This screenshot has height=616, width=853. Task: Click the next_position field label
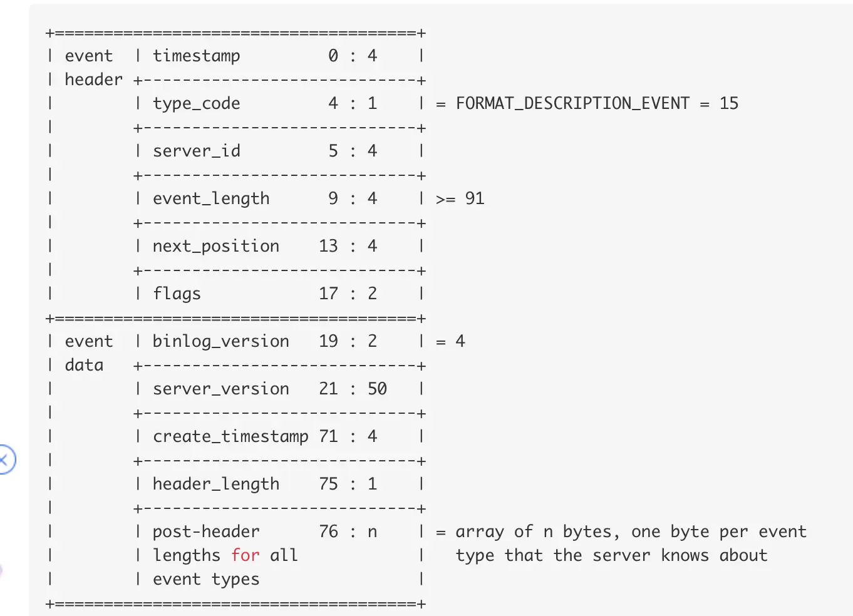tap(215, 247)
